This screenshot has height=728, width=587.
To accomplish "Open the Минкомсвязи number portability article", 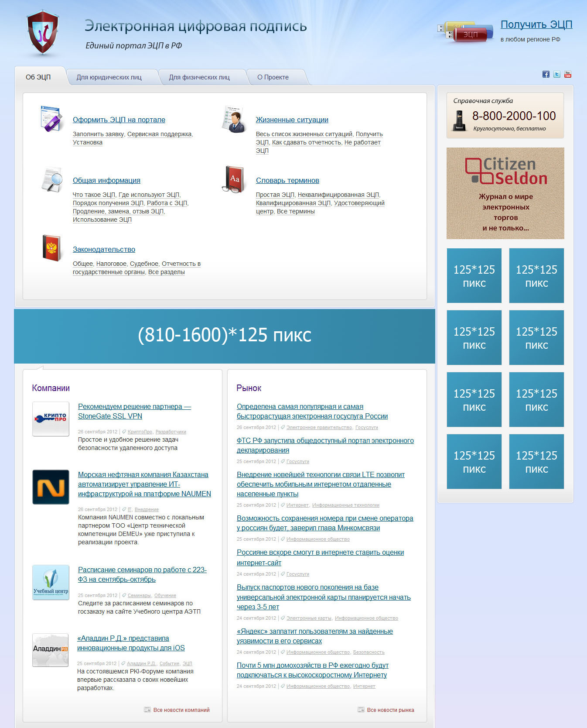I will [x=325, y=523].
